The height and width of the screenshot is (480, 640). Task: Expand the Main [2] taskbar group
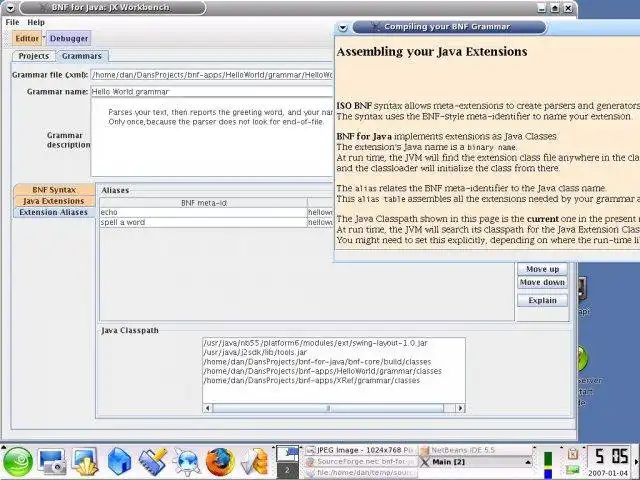click(475, 462)
